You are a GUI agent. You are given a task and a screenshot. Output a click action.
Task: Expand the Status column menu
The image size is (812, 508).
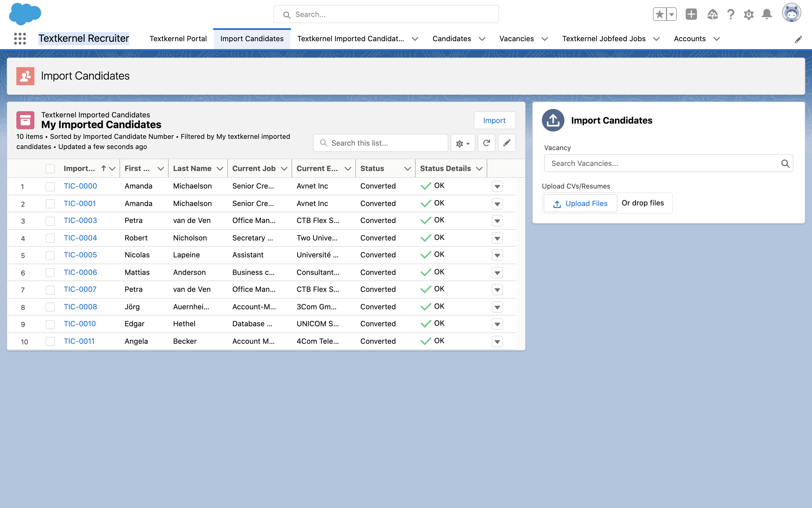tap(407, 169)
